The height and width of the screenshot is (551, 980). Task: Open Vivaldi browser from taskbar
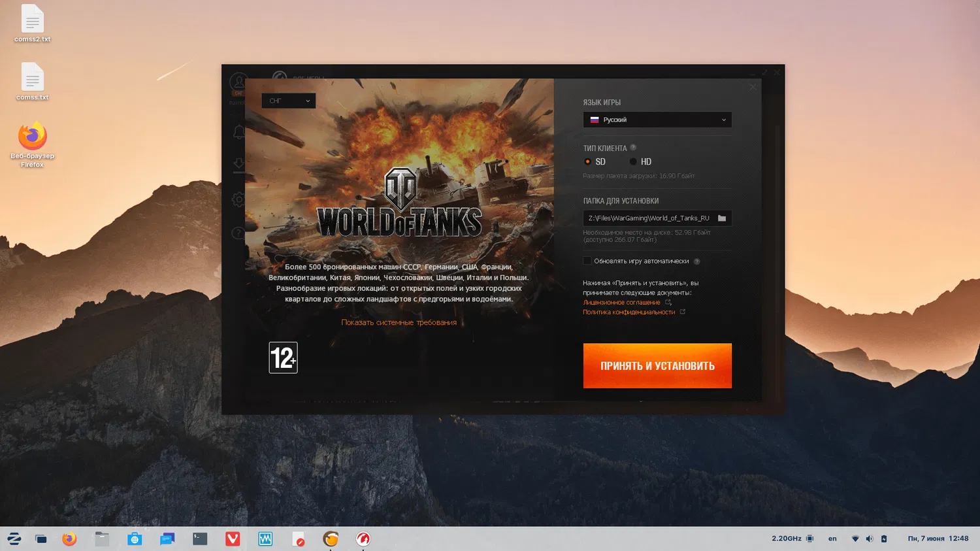[233, 539]
